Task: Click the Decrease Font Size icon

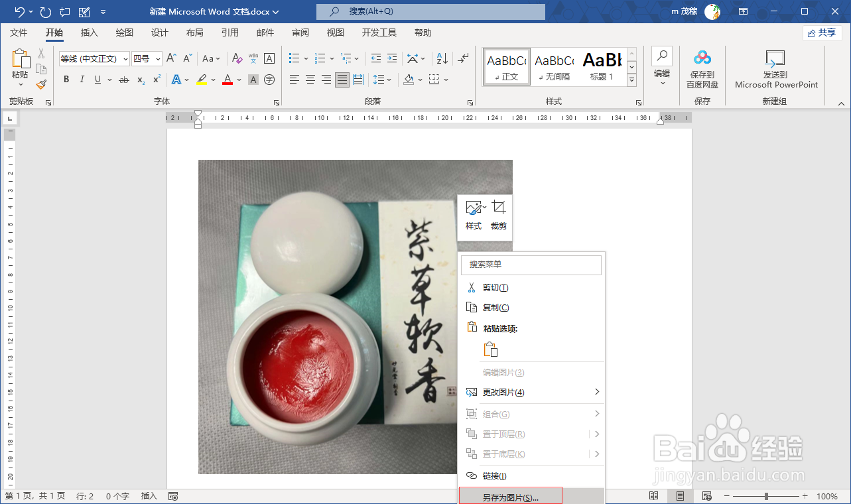Action: point(188,58)
